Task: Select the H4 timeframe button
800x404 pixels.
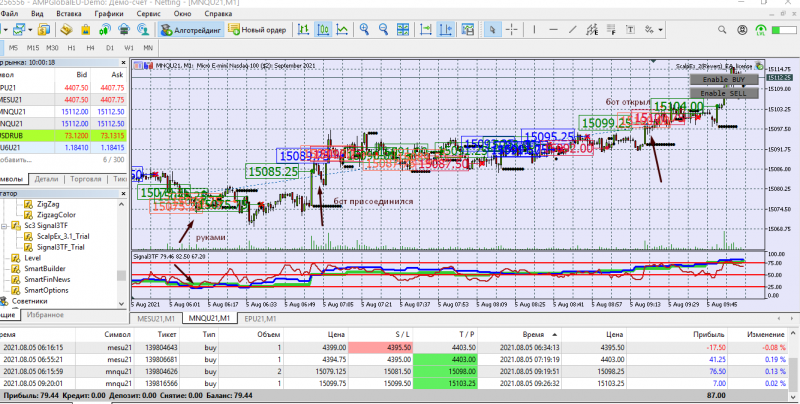Action: [x=90, y=47]
